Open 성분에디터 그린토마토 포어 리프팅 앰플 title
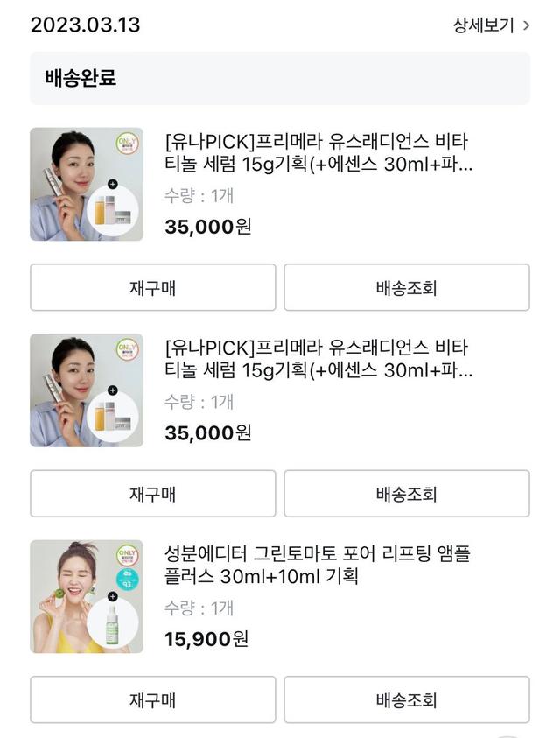The height and width of the screenshot is (738, 560). coord(317,565)
